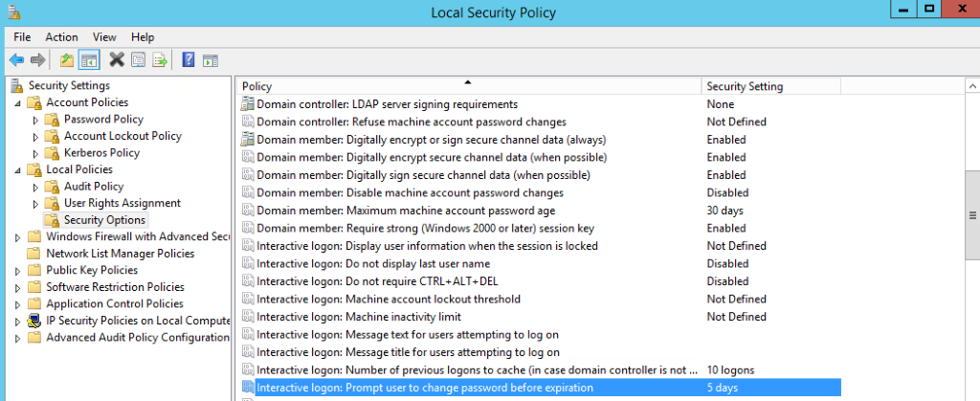Click the Up one level folder icon
Image resolution: width=980 pixels, height=401 pixels.
tap(67, 60)
